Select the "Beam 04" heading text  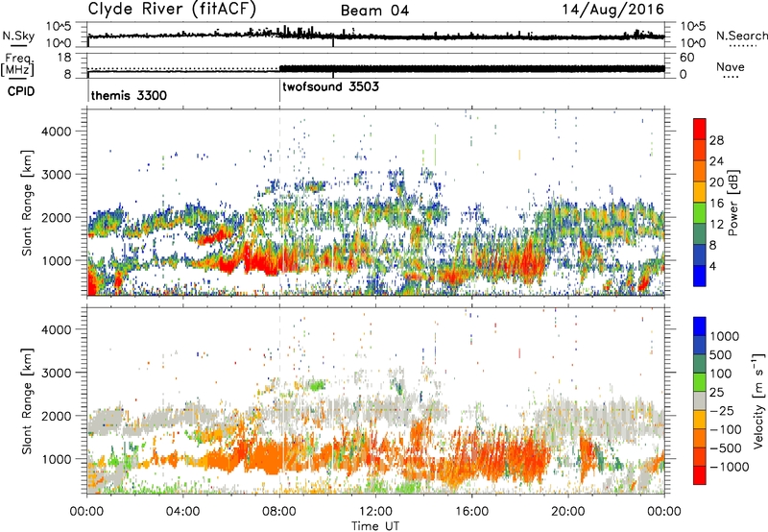coord(374,11)
